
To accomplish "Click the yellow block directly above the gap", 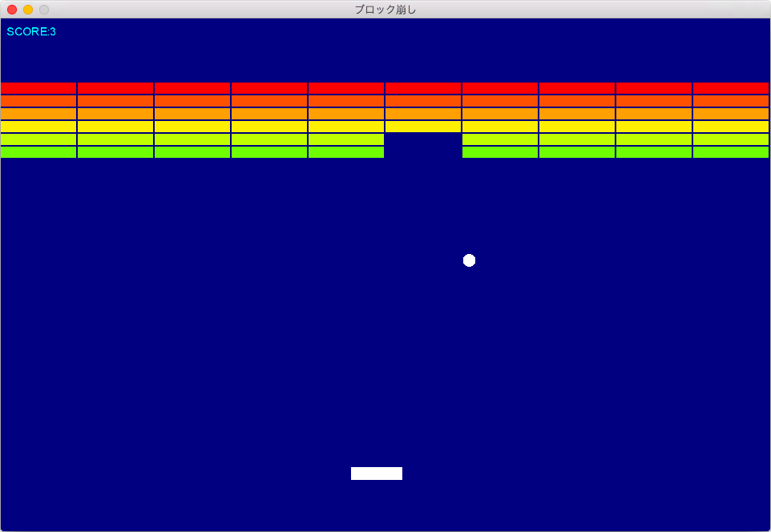I will [x=423, y=127].
